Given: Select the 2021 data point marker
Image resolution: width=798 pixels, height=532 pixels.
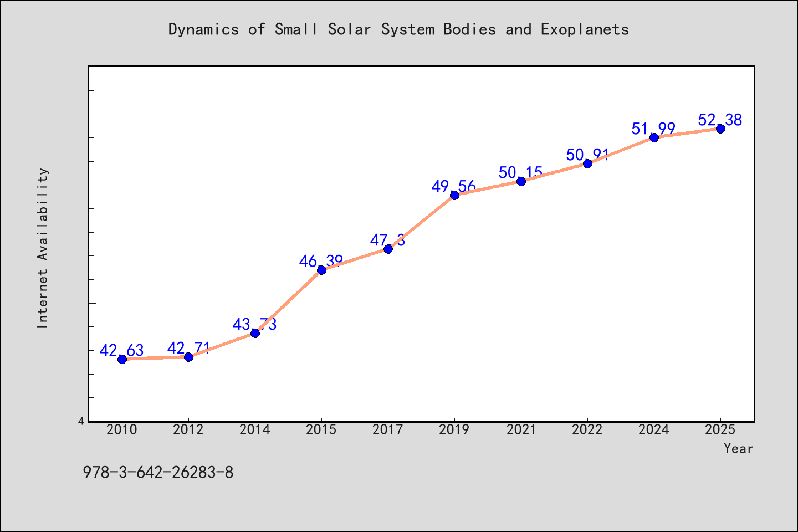Looking at the screenshot, I should pyautogui.click(x=521, y=181).
